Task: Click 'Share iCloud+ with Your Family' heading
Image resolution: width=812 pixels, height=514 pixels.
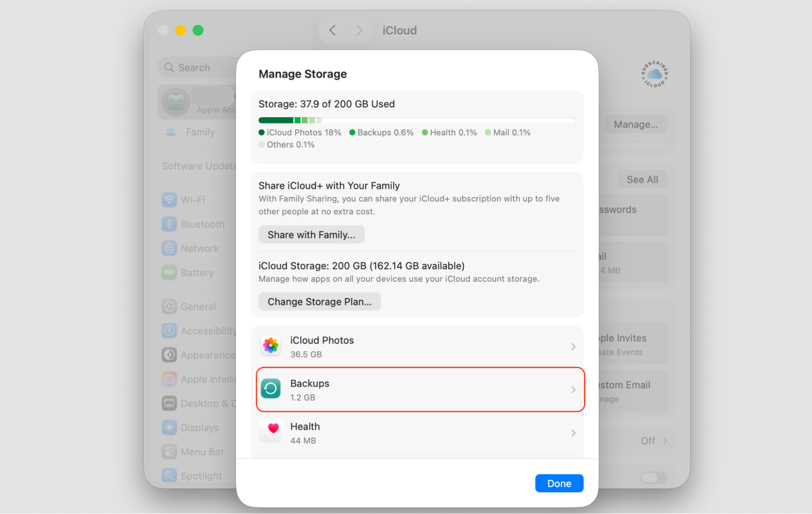Action: 329,186
